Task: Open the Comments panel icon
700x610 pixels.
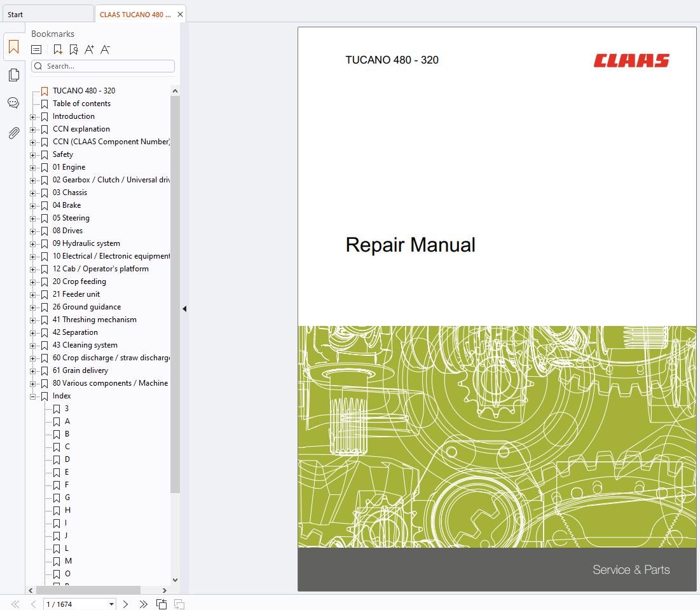Action: click(13, 103)
